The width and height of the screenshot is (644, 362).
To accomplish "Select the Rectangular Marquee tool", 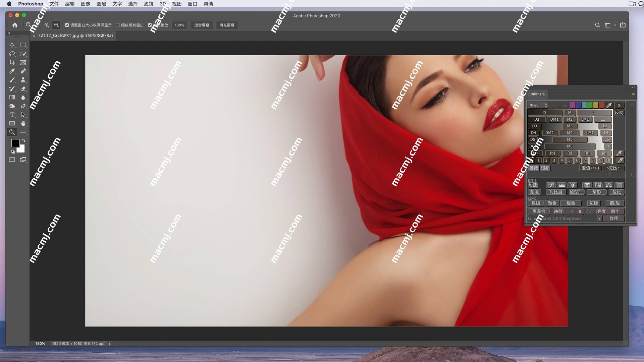I will [23, 45].
